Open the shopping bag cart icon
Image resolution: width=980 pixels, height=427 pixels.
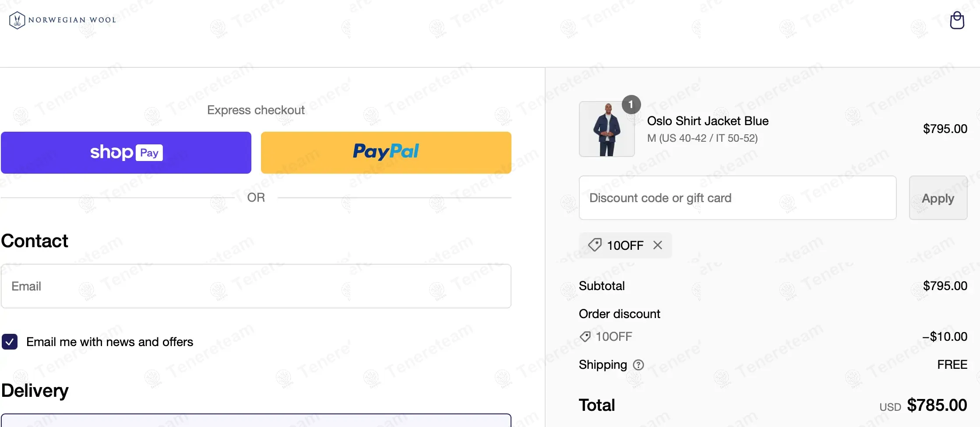click(957, 21)
